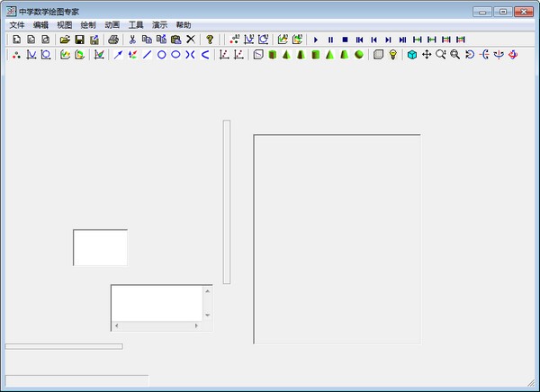
Task: Open the 动画 menu
Action: click(112, 25)
